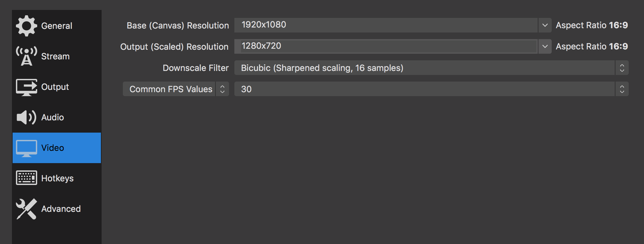This screenshot has height=244, width=644.
Task: Open the Downscale Filter Bicubic dropdown
Action: pyautogui.click(x=432, y=68)
